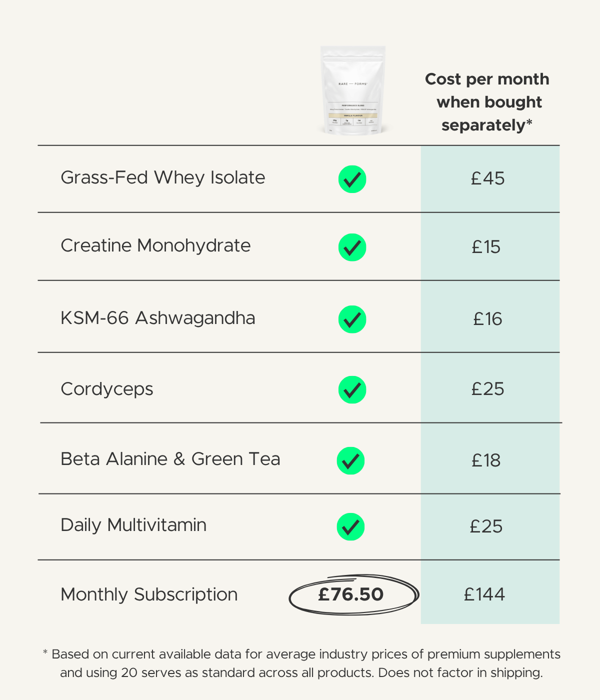Click the £16 ashwagandha price cell
The width and height of the screenshot is (600, 700).
pos(490,316)
